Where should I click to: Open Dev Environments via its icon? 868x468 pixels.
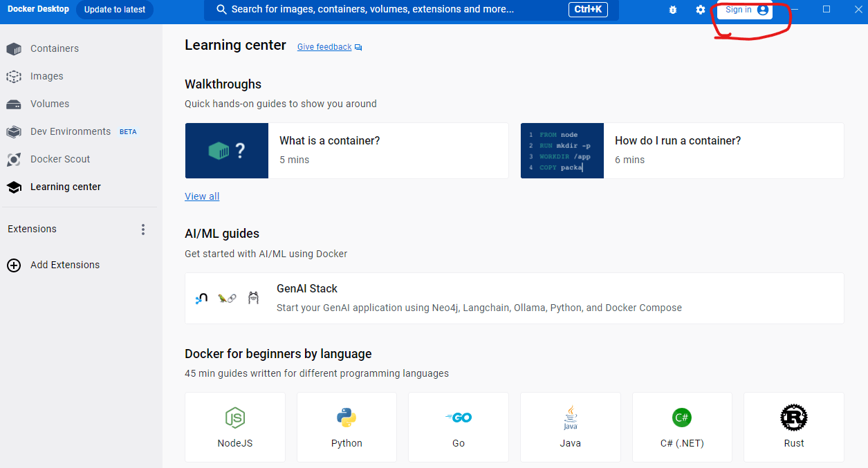point(14,132)
